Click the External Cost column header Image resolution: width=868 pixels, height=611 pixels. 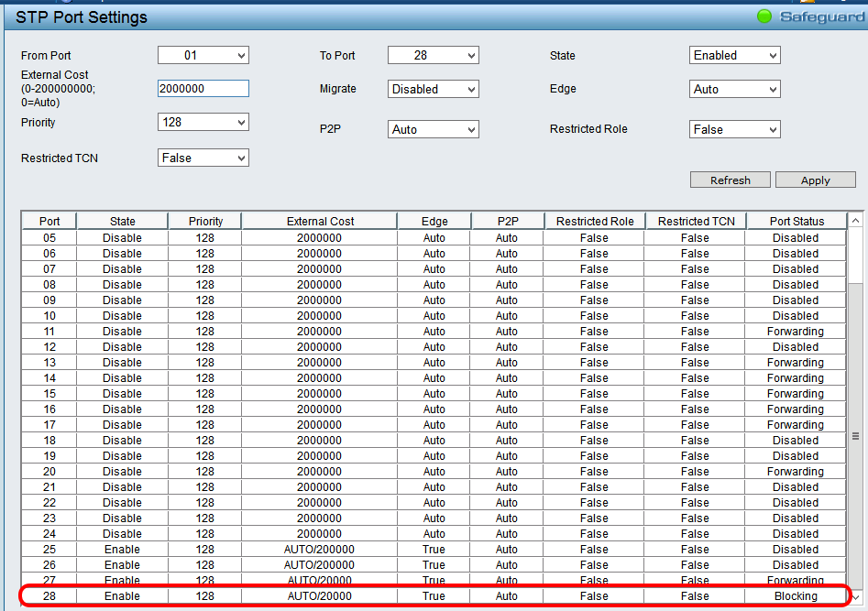coord(319,221)
